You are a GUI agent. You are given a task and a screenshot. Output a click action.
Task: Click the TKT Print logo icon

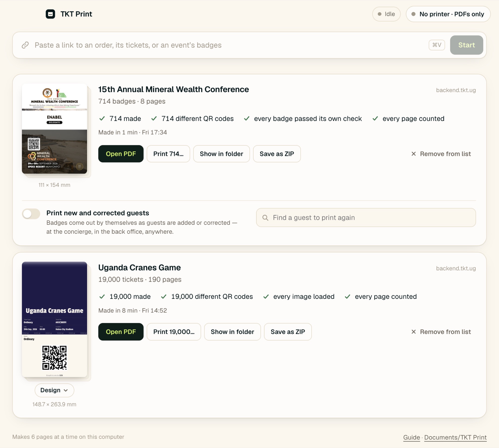[50, 14]
